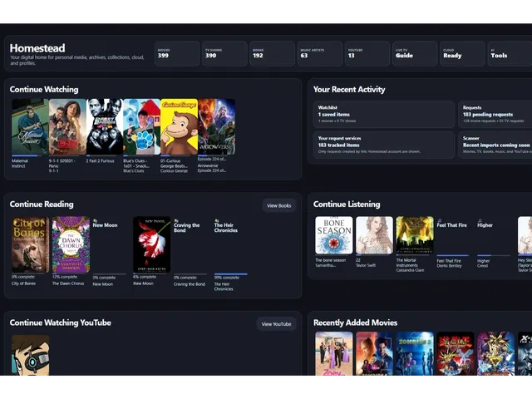Click the music note icon above Higher
532x399 pixels.
[x=480, y=220]
